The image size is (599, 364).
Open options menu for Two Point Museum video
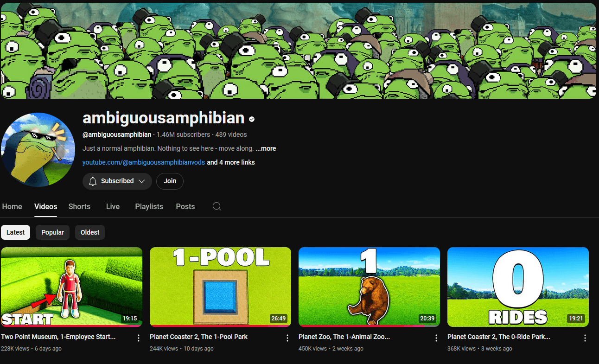click(x=138, y=338)
